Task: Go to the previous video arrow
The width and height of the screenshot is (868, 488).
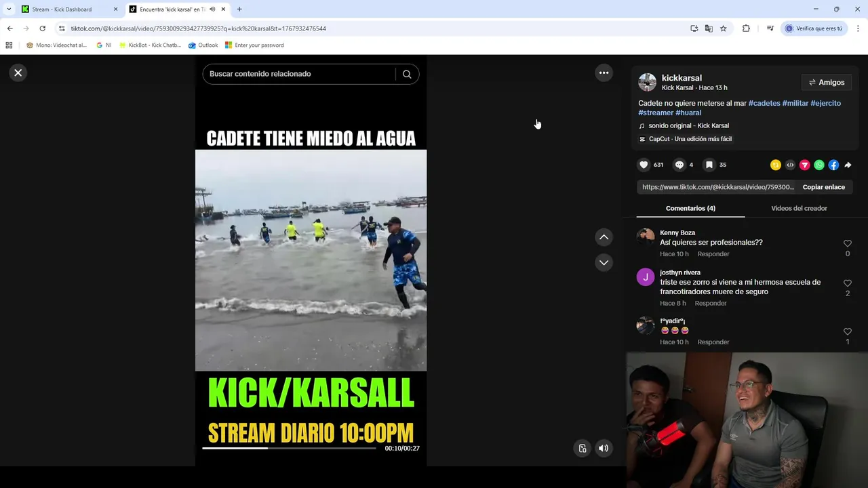Action: click(x=604, y=237)
